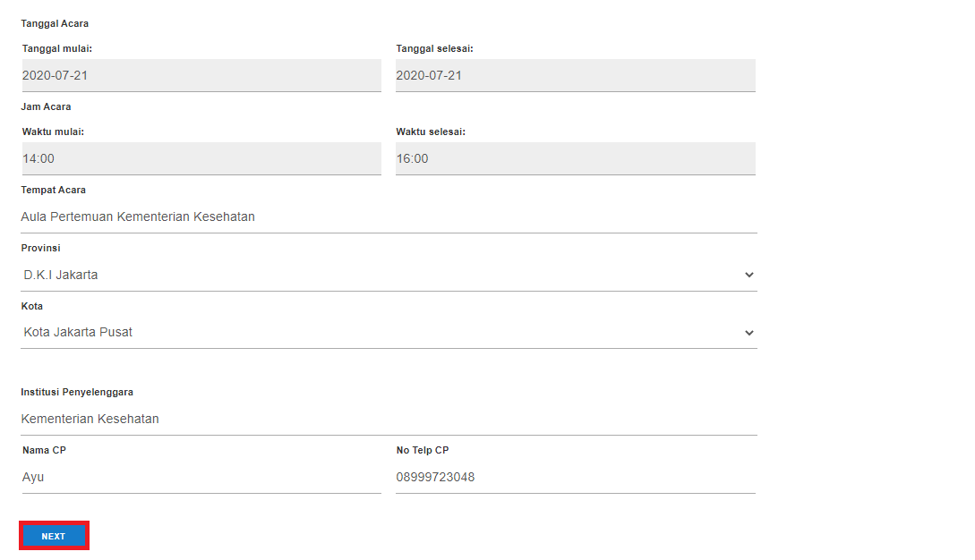Click the NEXT button
Viewport: 975px width, 560px height.
point(54,536)
